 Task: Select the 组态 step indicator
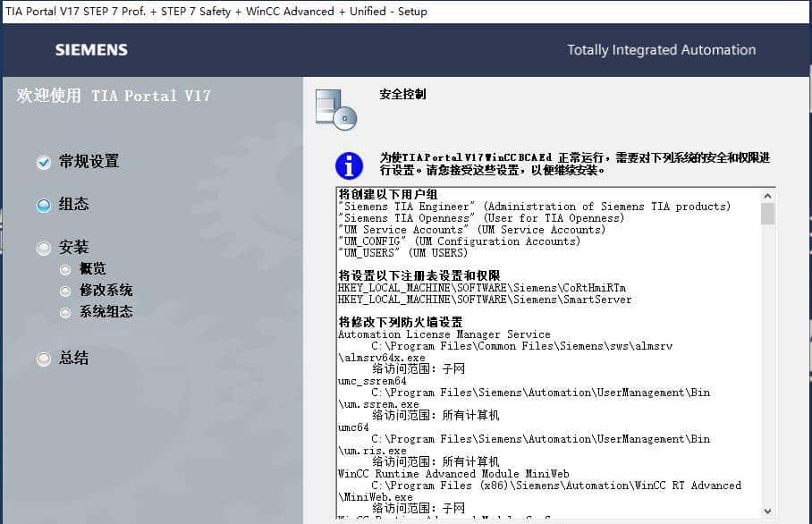pyautogui.click(x=43, y=204)
